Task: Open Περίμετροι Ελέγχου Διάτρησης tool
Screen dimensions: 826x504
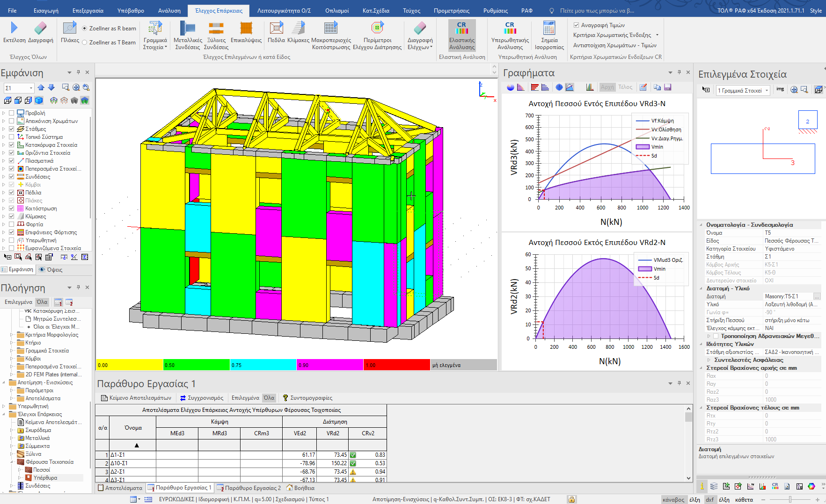Action: click(377, 29)
